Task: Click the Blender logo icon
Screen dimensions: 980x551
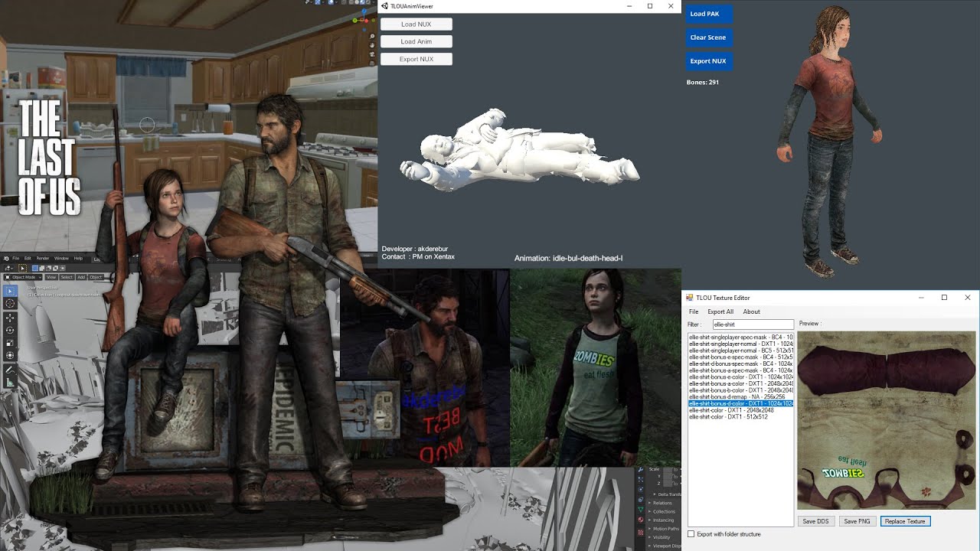Action: click(6, 259)
